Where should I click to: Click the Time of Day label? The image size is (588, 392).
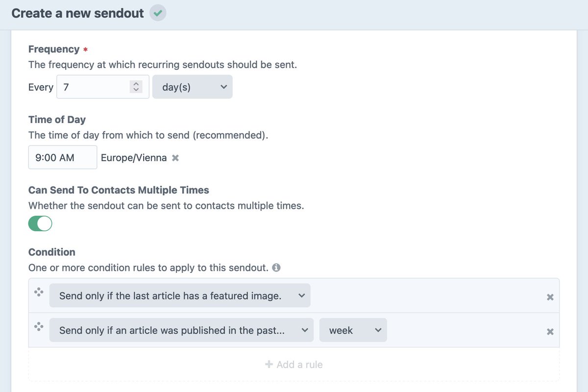pyautogui.click(x=57, y=120)
